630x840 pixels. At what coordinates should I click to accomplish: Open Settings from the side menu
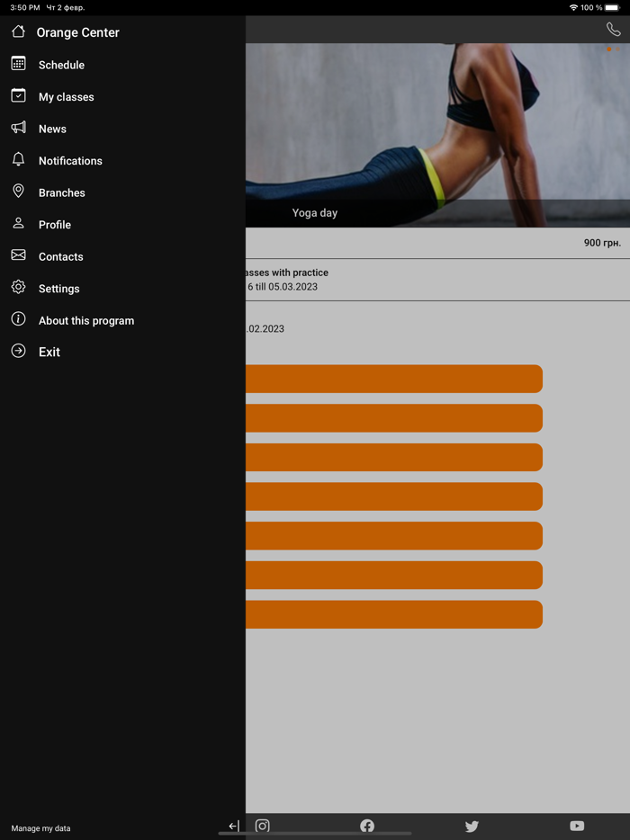pos(59,289)
